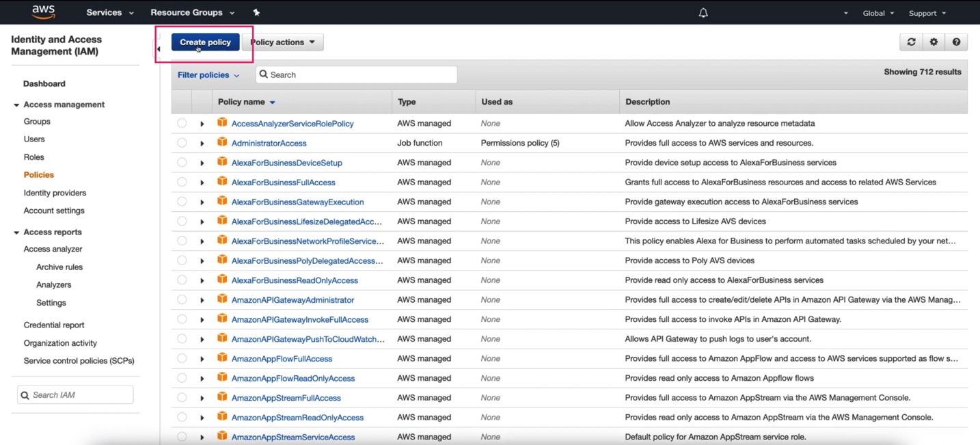
Task: Collapse the Access reports section
Action: [16, 232]
